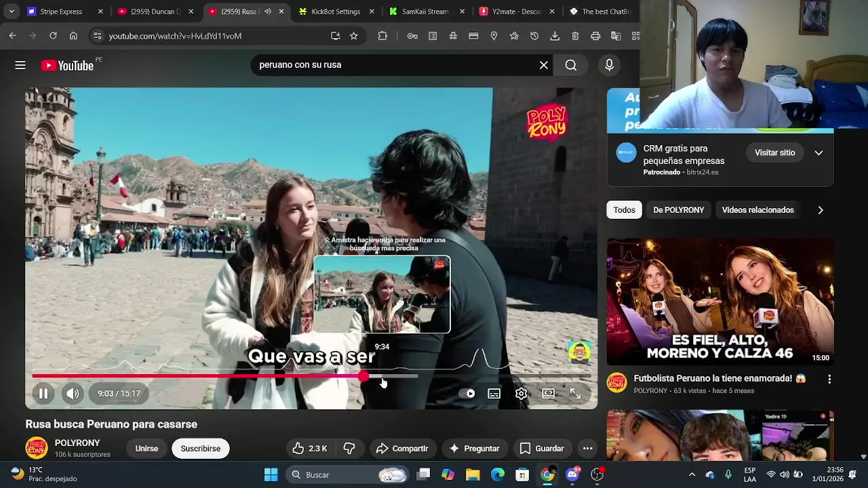Go to the YouTube home logo

coord(67,65)
